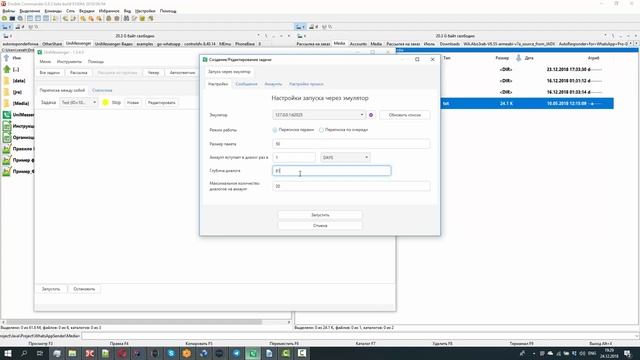Click the Stop button in UniMessenger
This screenshot has width=640, height=360.
point(116,102)
